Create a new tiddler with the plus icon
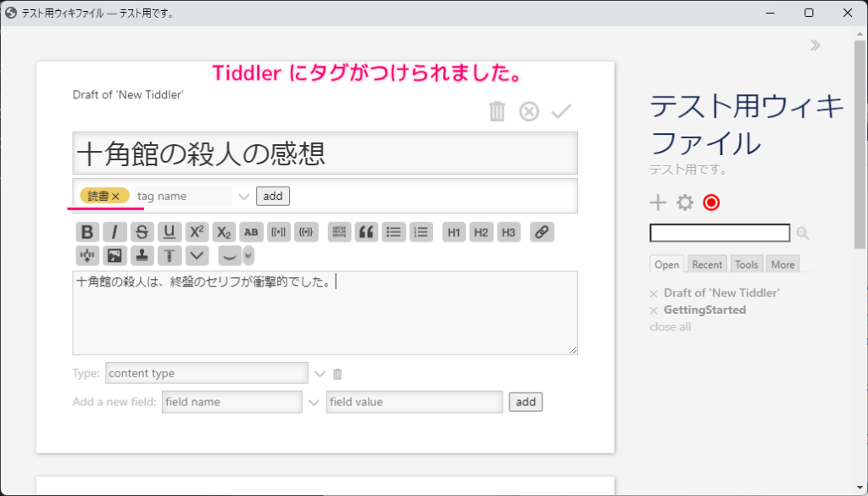Image resolution: width=868 pixels, height=496 pixels. click(658, 202)
